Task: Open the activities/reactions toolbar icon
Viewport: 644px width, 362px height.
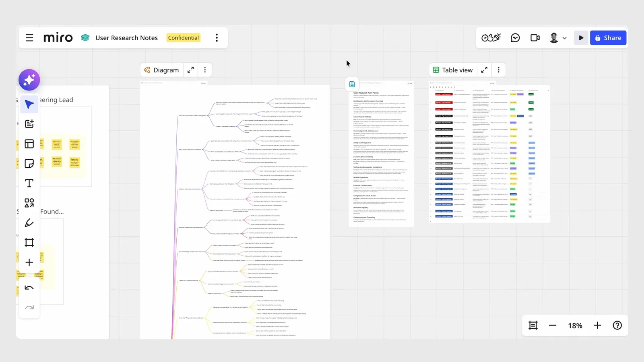Action: pyautogui.click(x=491, y=38)
